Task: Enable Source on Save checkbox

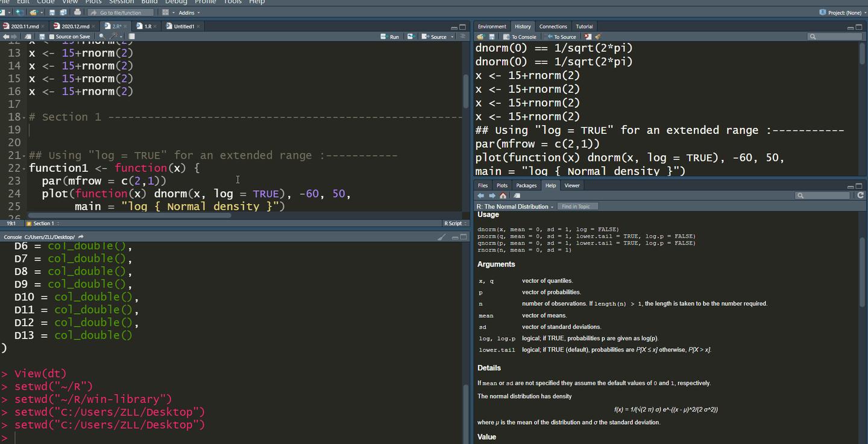Action: coord(51,37)
